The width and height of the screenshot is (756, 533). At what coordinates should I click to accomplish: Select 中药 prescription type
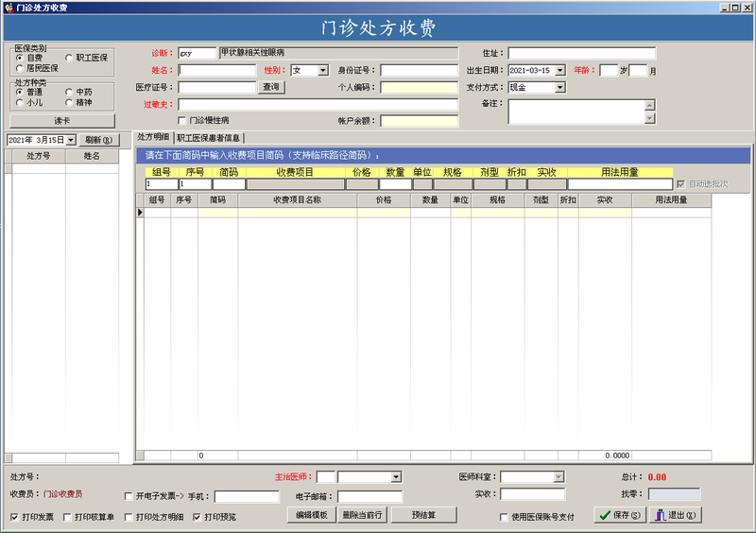pos(69,92)
